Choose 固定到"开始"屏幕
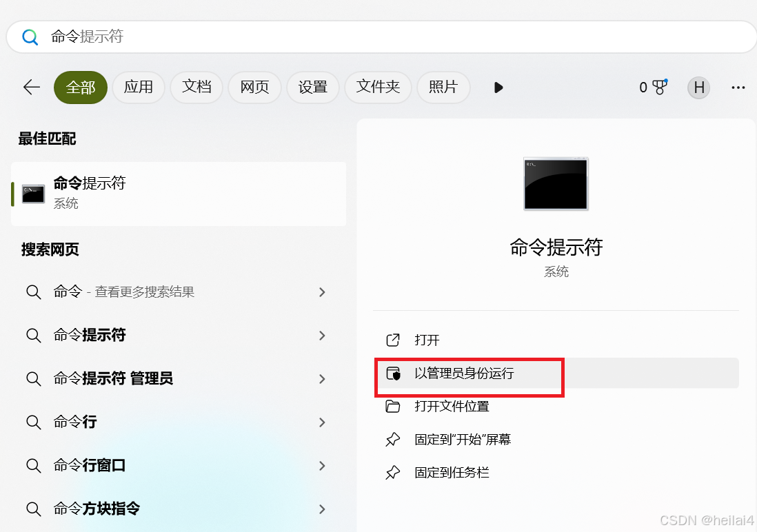 [x=556, y=439]
